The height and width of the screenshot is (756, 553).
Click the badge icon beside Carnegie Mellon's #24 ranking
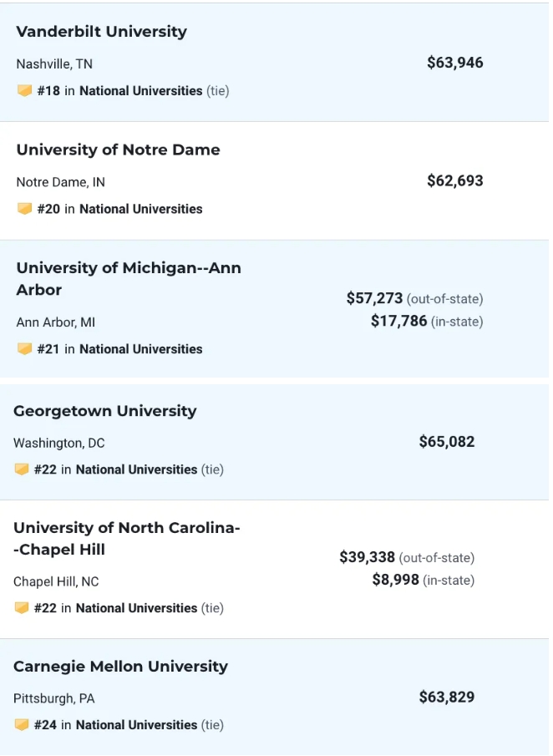[22, 725]
